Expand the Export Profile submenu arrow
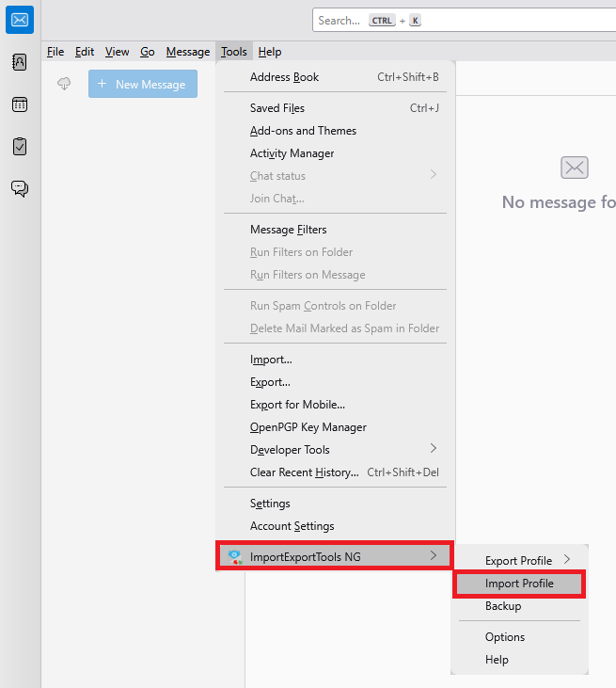616x688 pixels. click(x=567, y=559)
